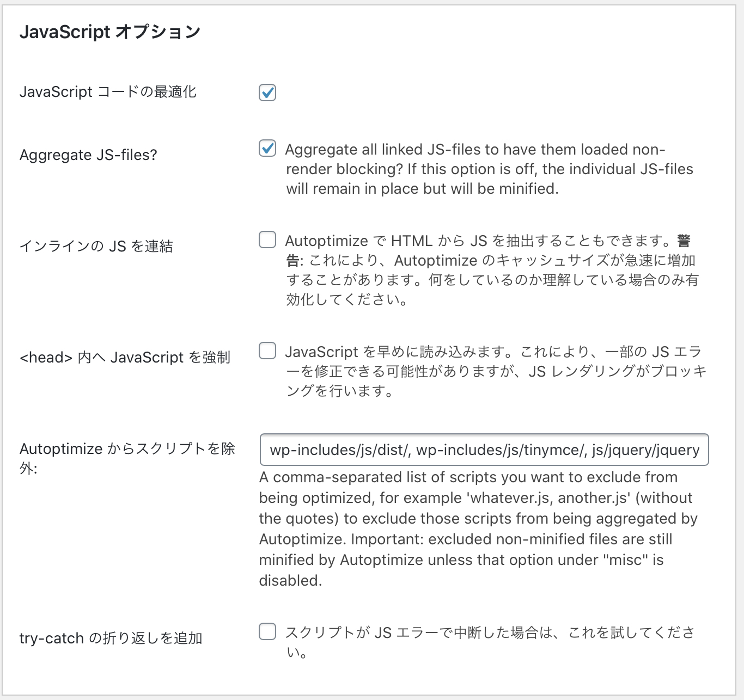Click the <head> 内へ JavaScript を強制 label
The height and width of the screenshot is (700, 744).
pyautogui.click(x=125, y=358)
